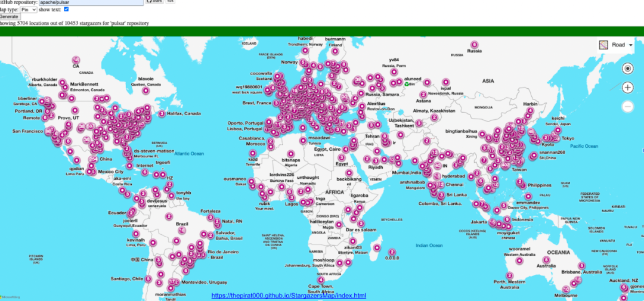This screenshot has height=301, width=644.
Task: Select the pin 2 beside Almaty, Kazakhstan
Action: (x=434, y=117)
